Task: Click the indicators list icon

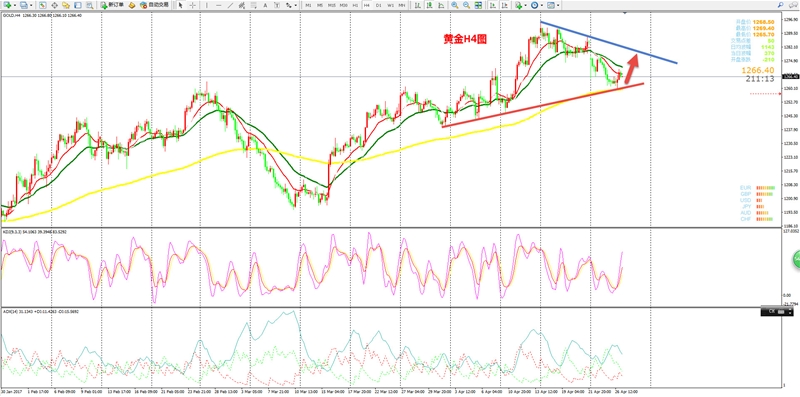Action: (518, 5)
